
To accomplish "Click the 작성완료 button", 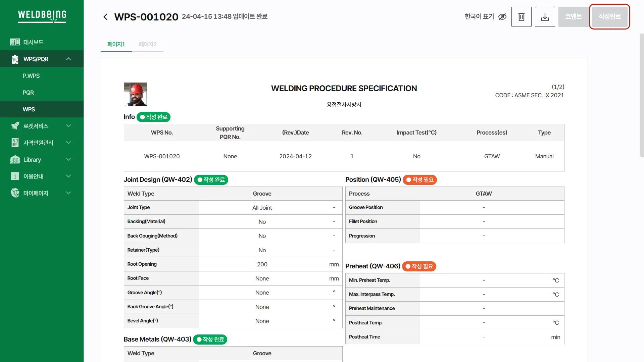I will [x=609, y=16].
